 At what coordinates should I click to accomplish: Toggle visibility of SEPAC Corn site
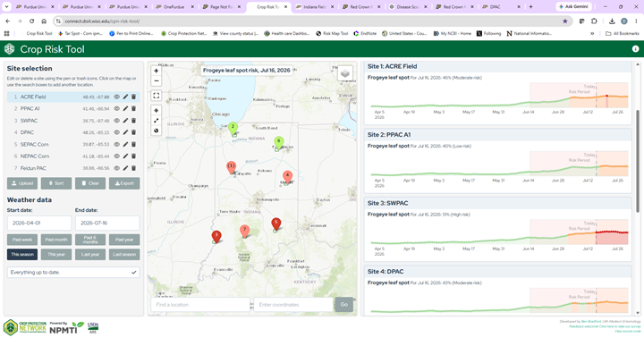[x=116, y=145]
